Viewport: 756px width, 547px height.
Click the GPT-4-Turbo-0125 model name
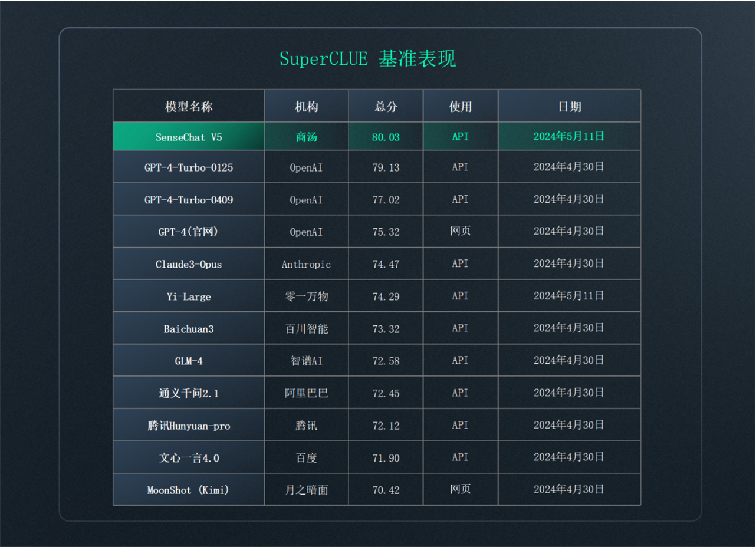189,167
